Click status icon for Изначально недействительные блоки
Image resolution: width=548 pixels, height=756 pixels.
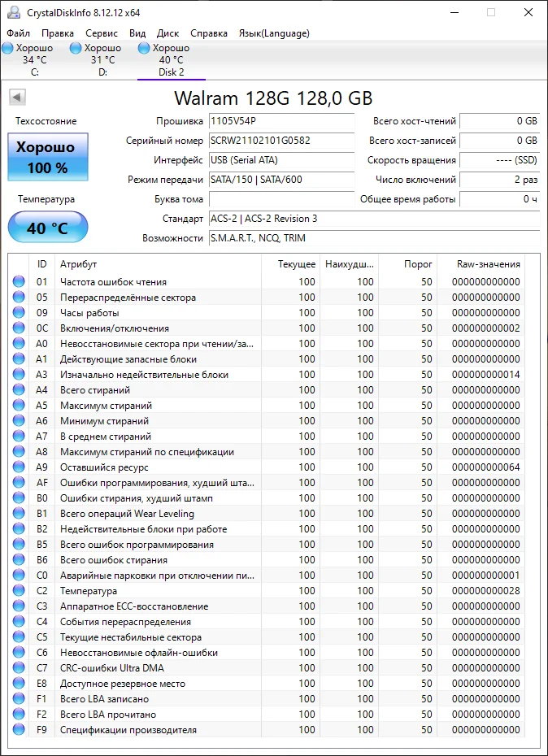click(19, 374)
